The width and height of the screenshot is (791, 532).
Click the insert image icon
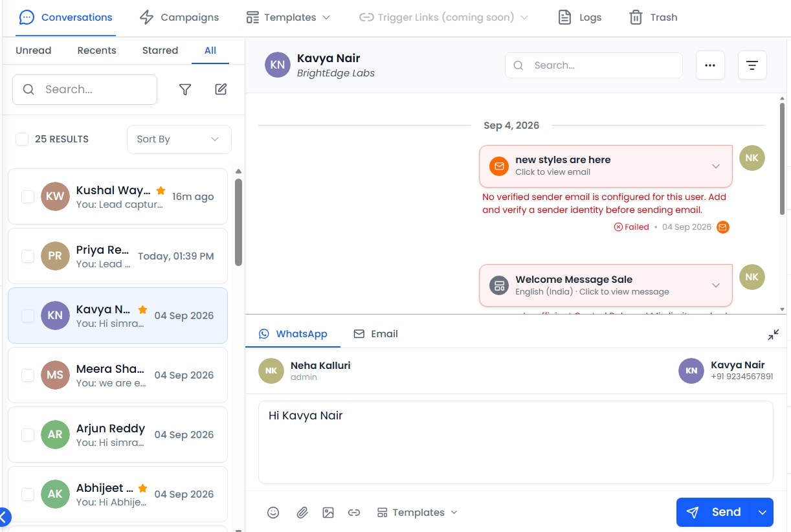[x=328, y=513]
